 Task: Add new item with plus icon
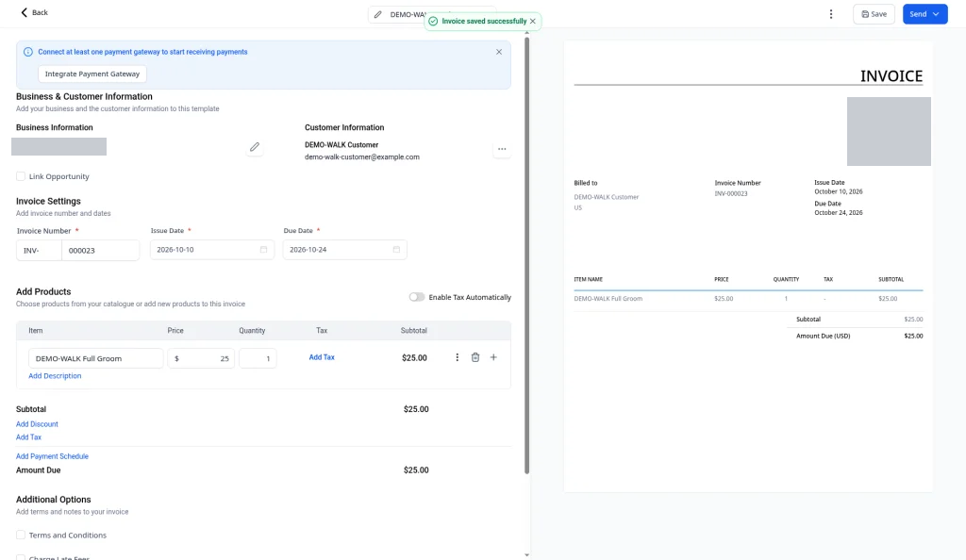click(493, 357)
